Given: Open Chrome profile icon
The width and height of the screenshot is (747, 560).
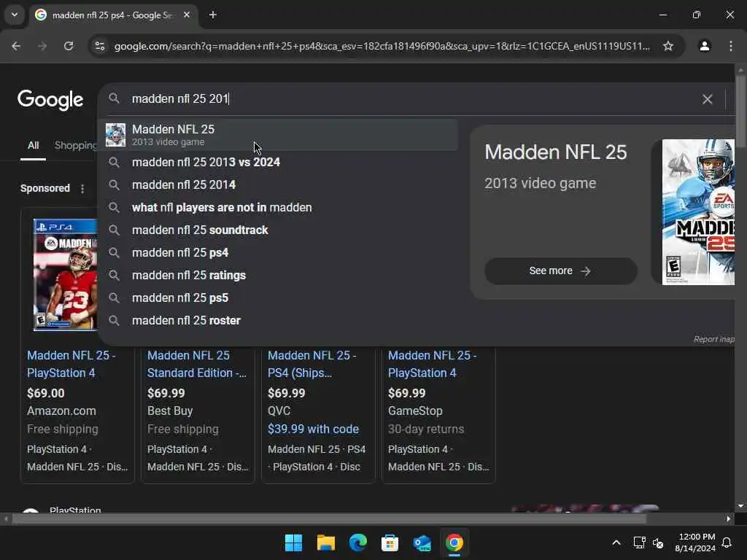Looking at the screenshot, I should (704, 46).
